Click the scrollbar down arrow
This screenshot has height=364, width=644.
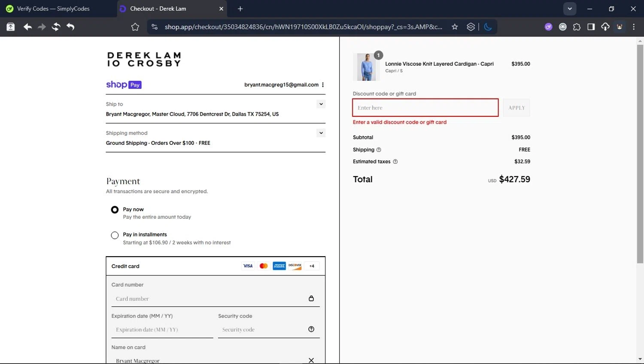click(640, 359)
